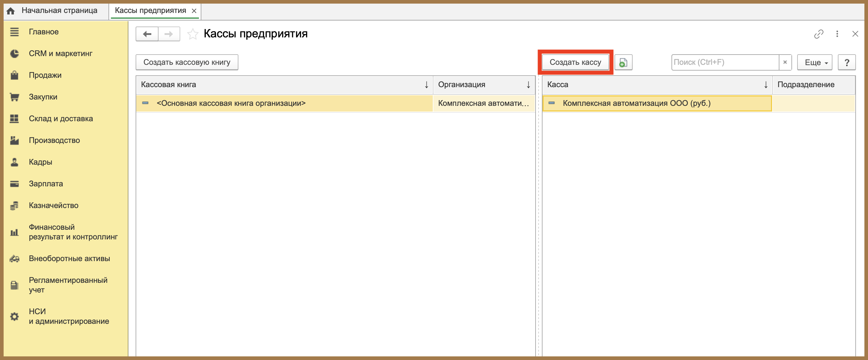
Task: Click the Зарплата card icon
Action: (14, 184)
